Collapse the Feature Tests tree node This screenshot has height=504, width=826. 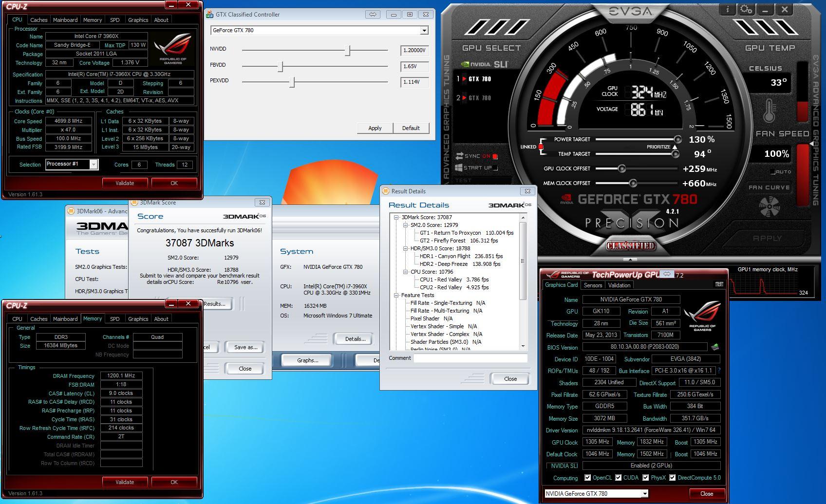point(396,295)
